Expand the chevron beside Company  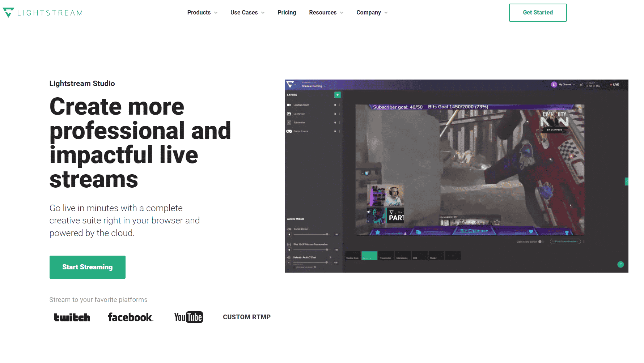tap(386, 13)
